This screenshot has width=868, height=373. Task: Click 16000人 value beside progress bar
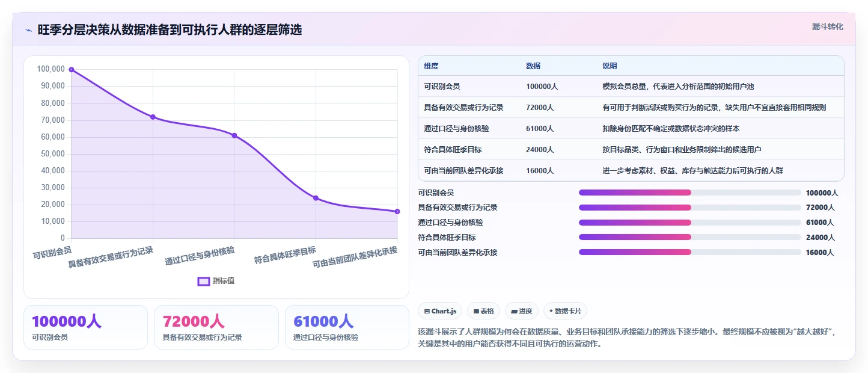coord(820,253)
